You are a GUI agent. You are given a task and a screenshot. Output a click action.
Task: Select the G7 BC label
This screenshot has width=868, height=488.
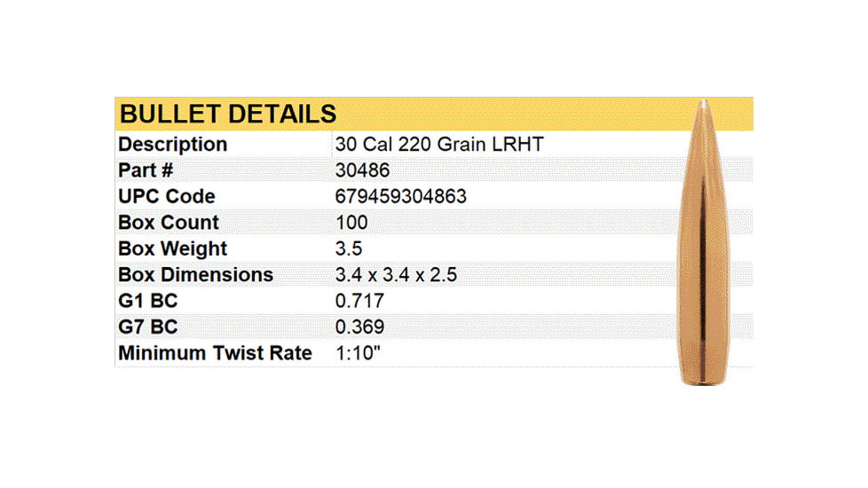148,327
